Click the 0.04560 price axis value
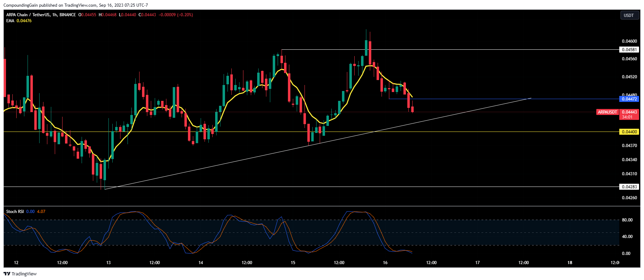Screen dimensions: 644x280 [x=629, y=59]
